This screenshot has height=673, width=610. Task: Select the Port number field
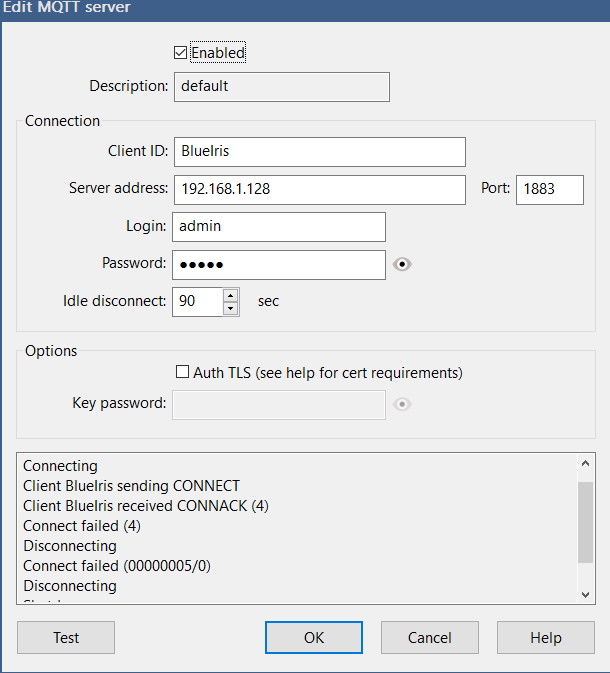tap(549, 190)
